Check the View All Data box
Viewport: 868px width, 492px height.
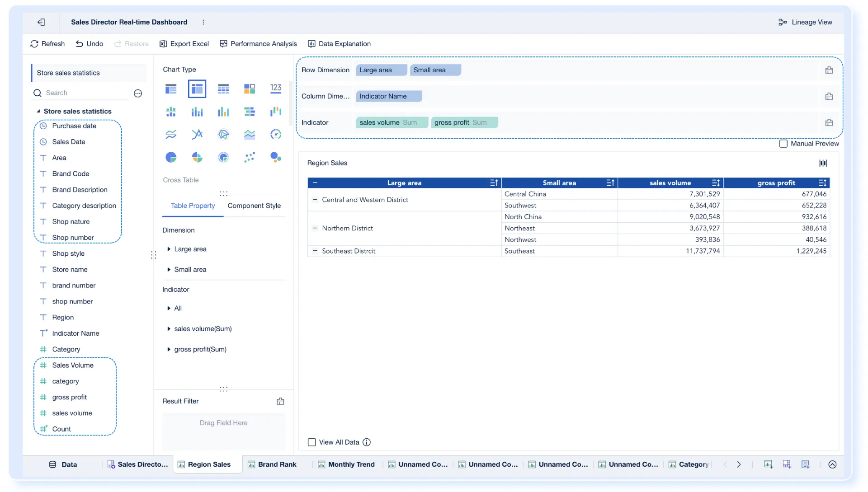coord(312,442)
